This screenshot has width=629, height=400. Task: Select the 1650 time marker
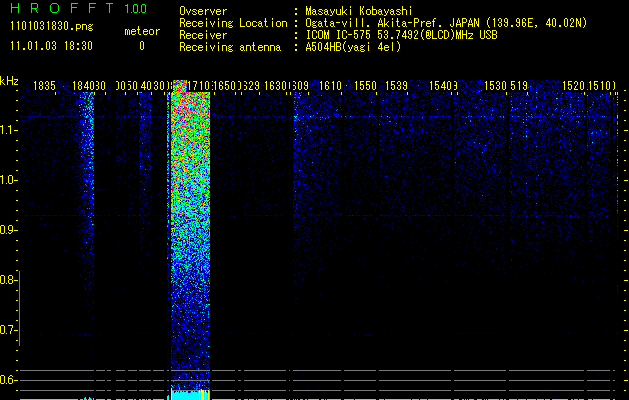[225, 86]
